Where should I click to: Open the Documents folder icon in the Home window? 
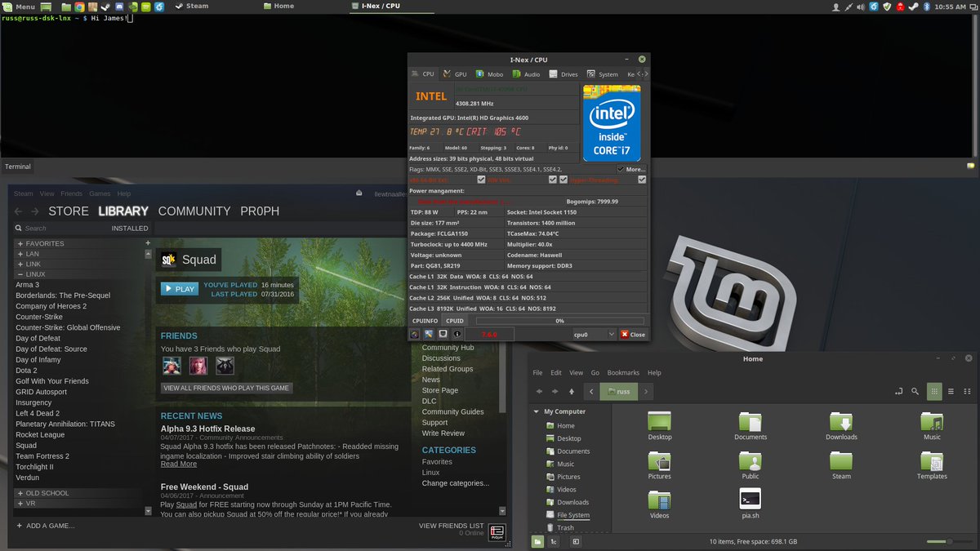pyautogui.click(x=751, y=421)
